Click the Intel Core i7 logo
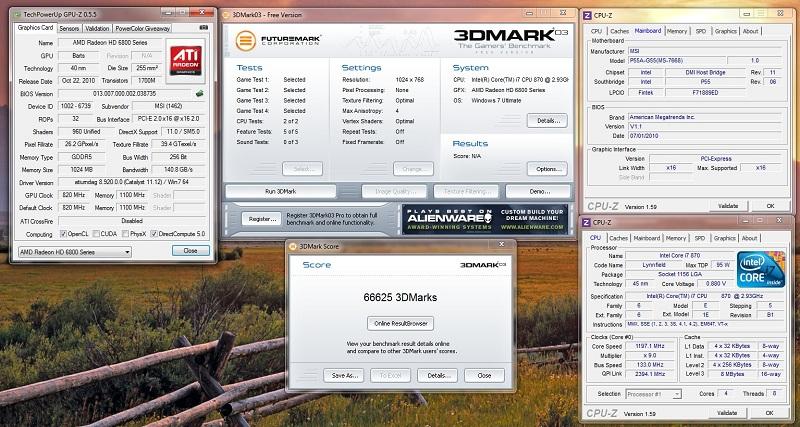 click(761, 269)
